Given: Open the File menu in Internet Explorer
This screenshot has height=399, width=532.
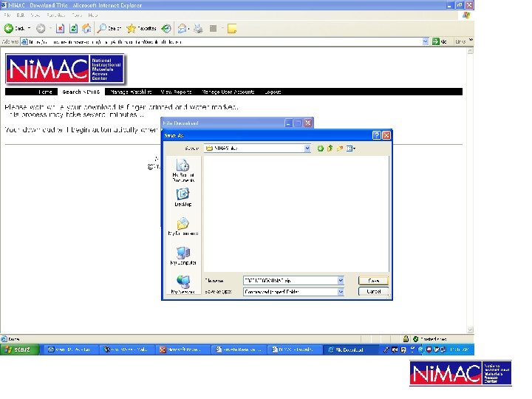Looking at the screenshot, I should coord(7,16).
